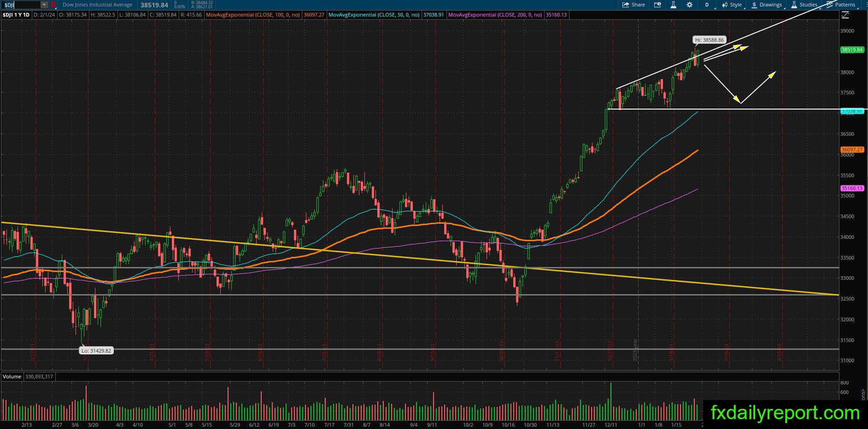Click the L: 38106.84 low value
The image size is (868, 429).
132,15
